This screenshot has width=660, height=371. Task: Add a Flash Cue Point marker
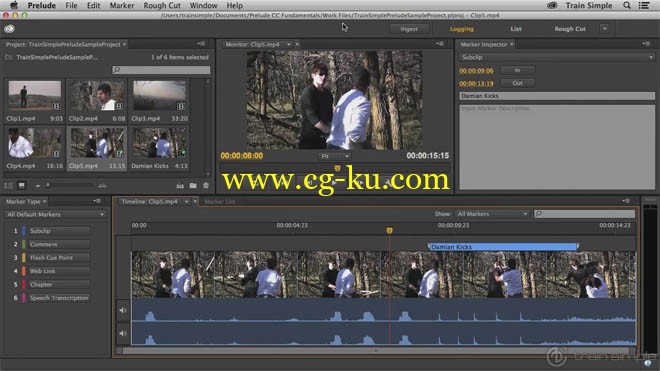pyautogui.click(x=59, y=258)
